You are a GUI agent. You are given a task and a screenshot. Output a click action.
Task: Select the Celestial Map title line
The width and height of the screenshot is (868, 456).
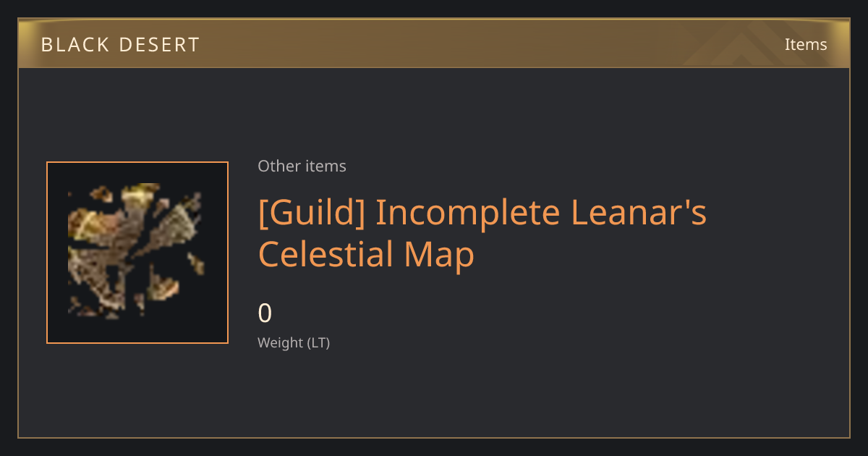coord(366,254)
